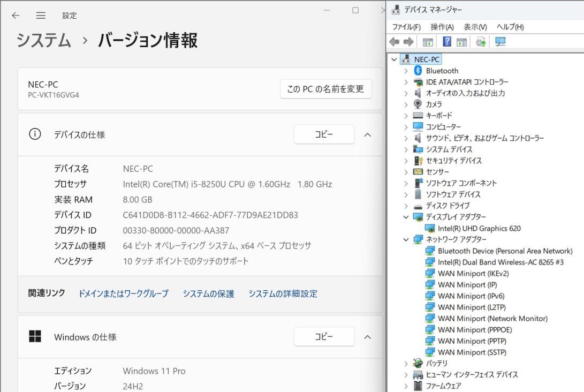Click the IDE ATA/ATAPI コントローラー icon
Viewport: 584px width, 392px height.
(418, 82)
